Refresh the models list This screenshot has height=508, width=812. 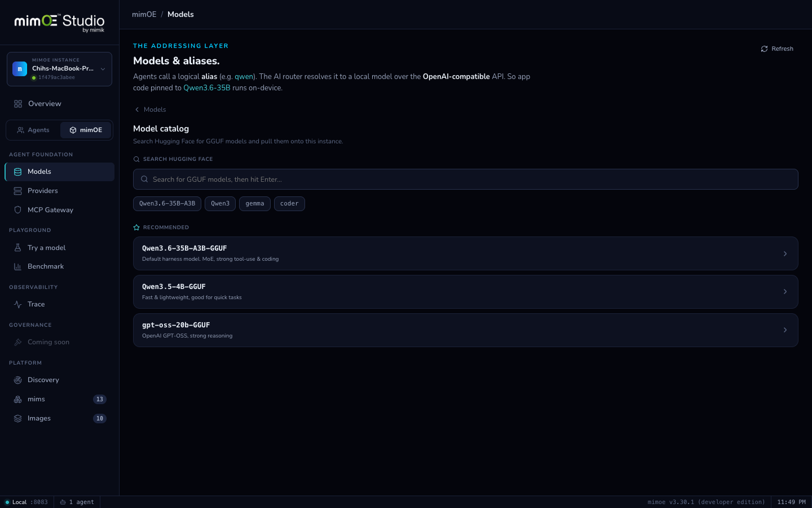(x=777, y=49)
